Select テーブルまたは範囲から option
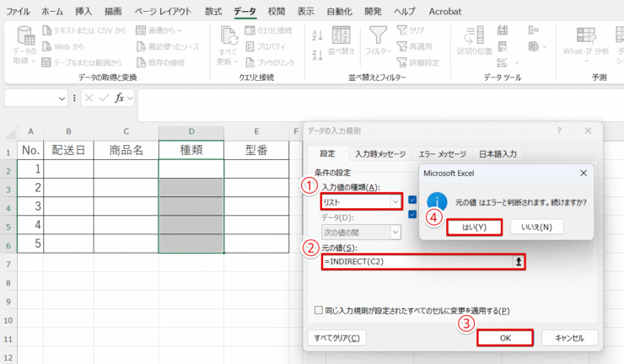 click(x=82, y=62)
